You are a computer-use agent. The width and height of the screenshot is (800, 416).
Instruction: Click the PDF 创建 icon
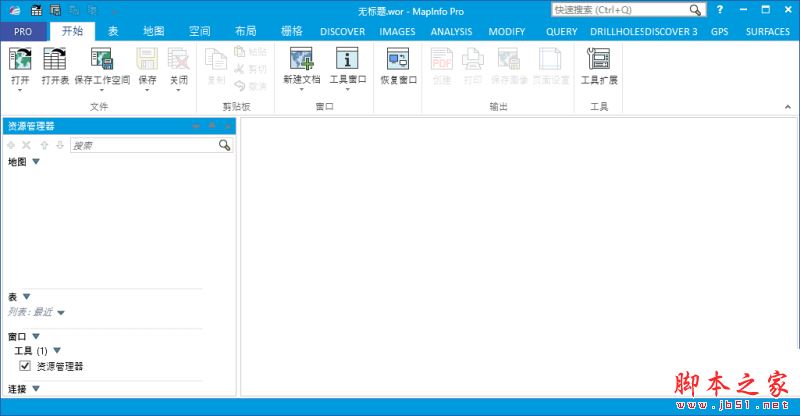(x=442, y=59)
